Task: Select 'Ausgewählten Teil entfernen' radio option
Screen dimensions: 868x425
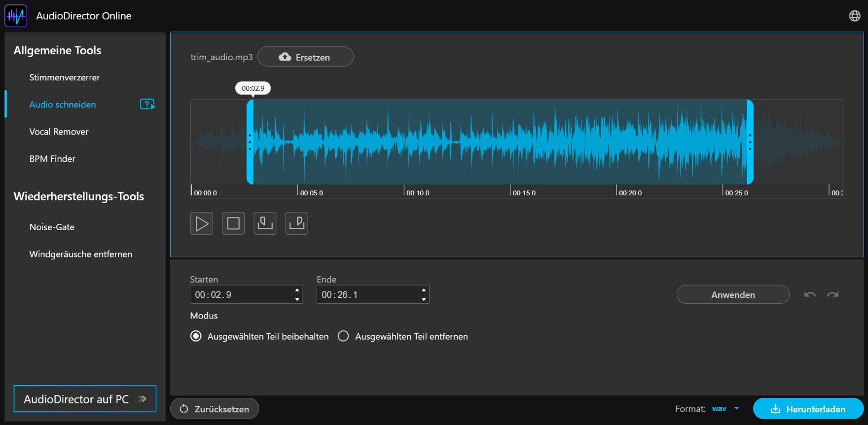Action: (343, 336)
